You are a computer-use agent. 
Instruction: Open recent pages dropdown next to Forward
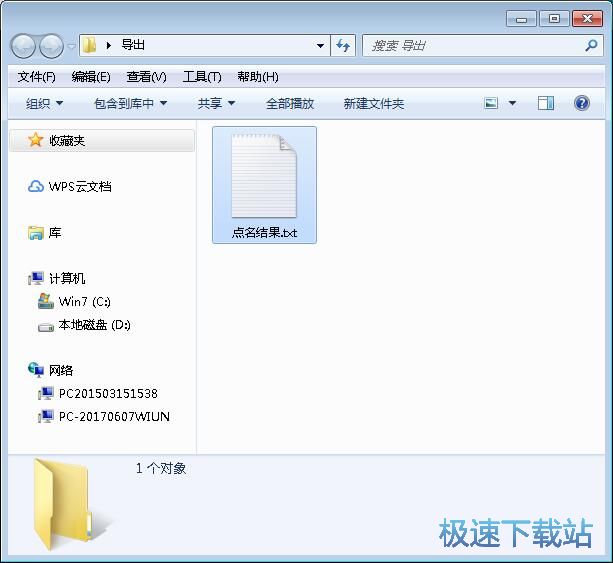pos(71,47)
